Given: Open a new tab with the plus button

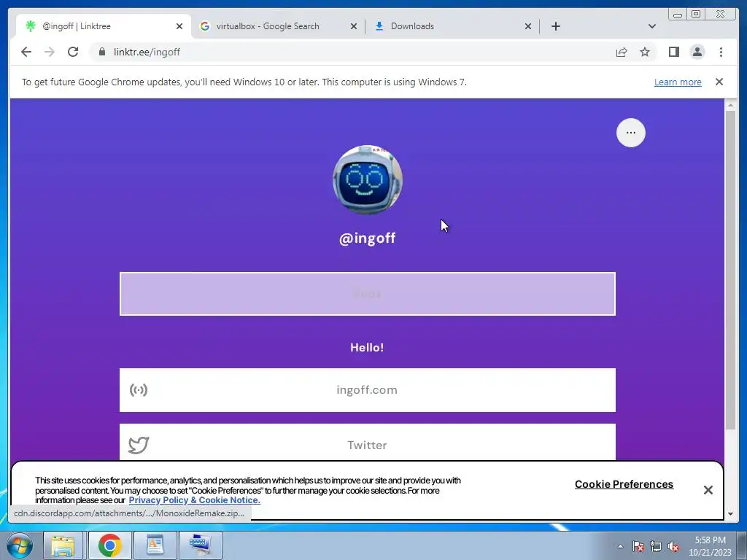Looking at the screenshot, I should pos(555,26).
